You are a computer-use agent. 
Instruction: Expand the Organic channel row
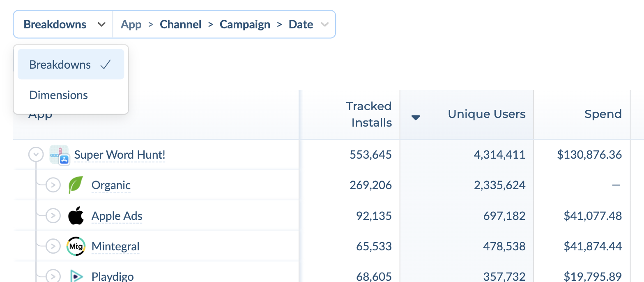click(x=53, y=185)
